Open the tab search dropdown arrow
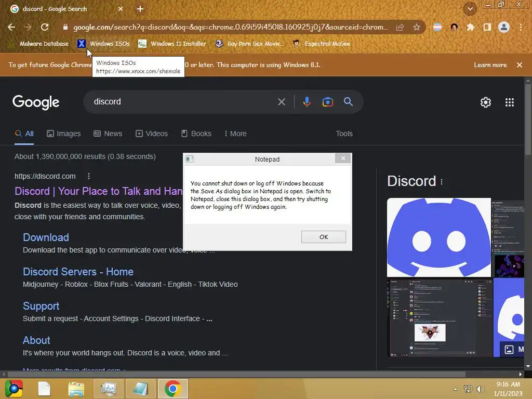The image size is (532, 399). tap(470, 9)
